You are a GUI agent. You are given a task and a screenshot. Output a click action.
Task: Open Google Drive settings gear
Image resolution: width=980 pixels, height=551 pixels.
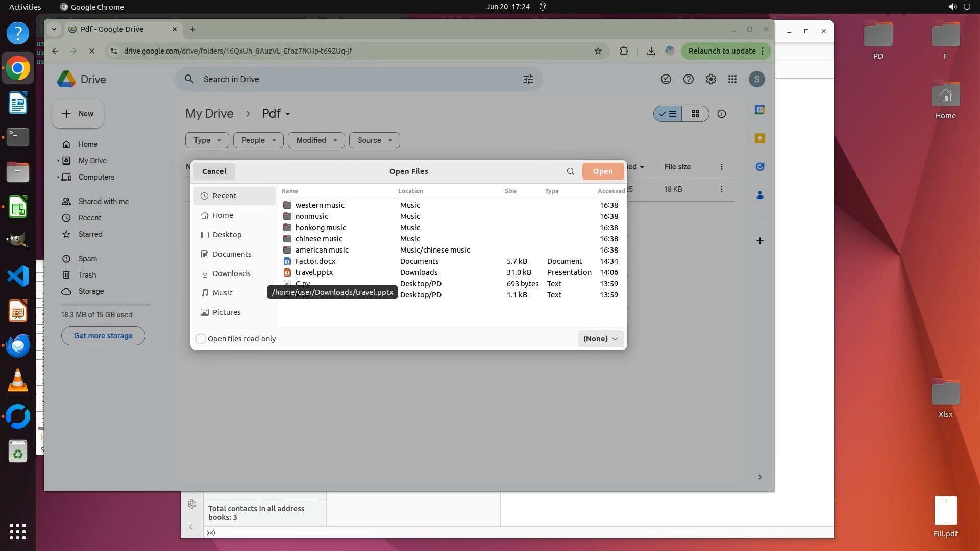click(x=710, y=79)
